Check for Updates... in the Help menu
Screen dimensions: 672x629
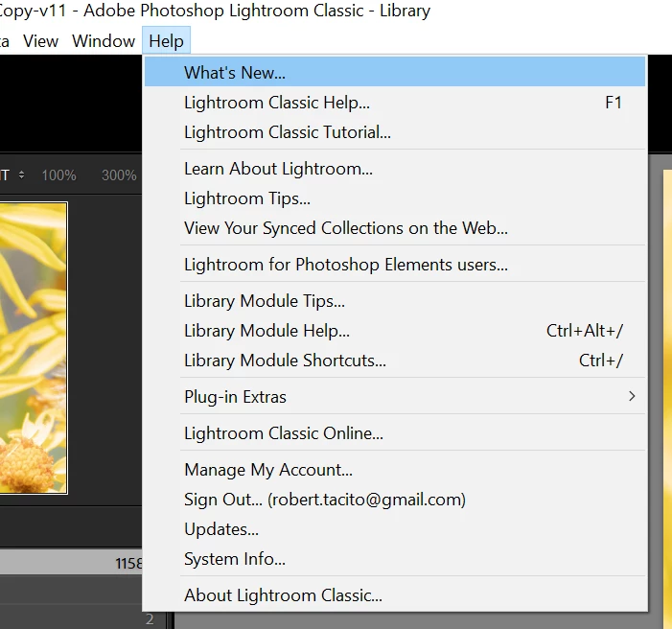point(395,529)
